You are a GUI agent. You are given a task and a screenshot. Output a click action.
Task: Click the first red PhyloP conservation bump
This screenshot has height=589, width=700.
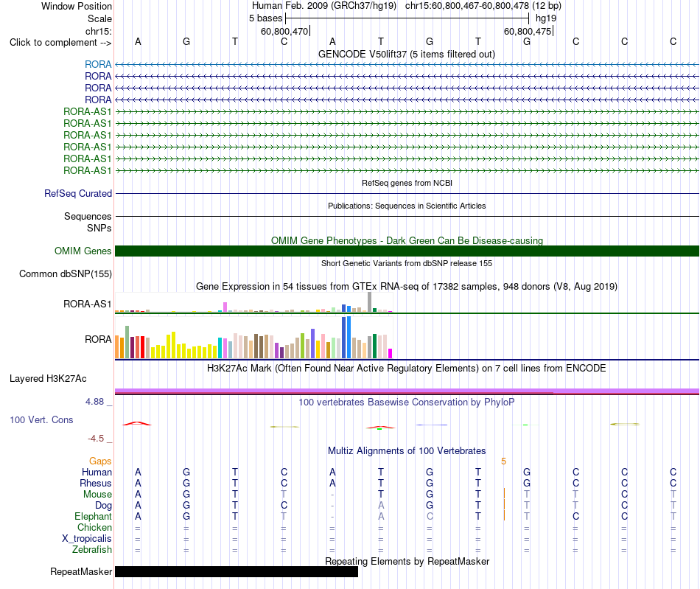[x=137, y=423]
